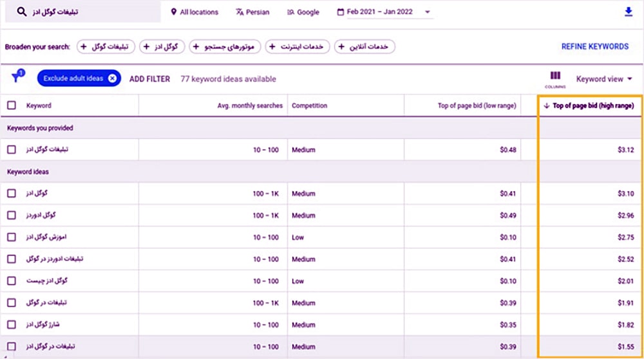The height and width of the screenshot is (359, 644).
Task: Sort by the Keyword column header
Action: pyautogui.click(x=39, y=106)
